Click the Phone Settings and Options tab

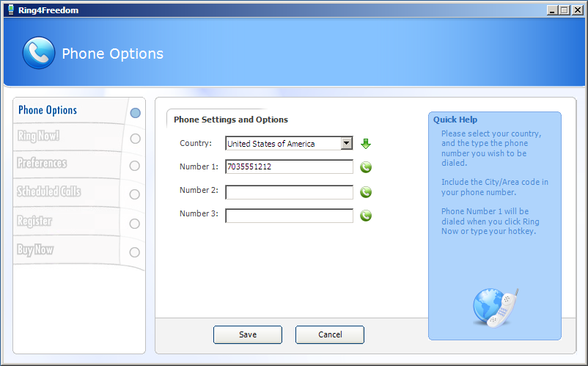pyautogui.click(x=231, y=120)
